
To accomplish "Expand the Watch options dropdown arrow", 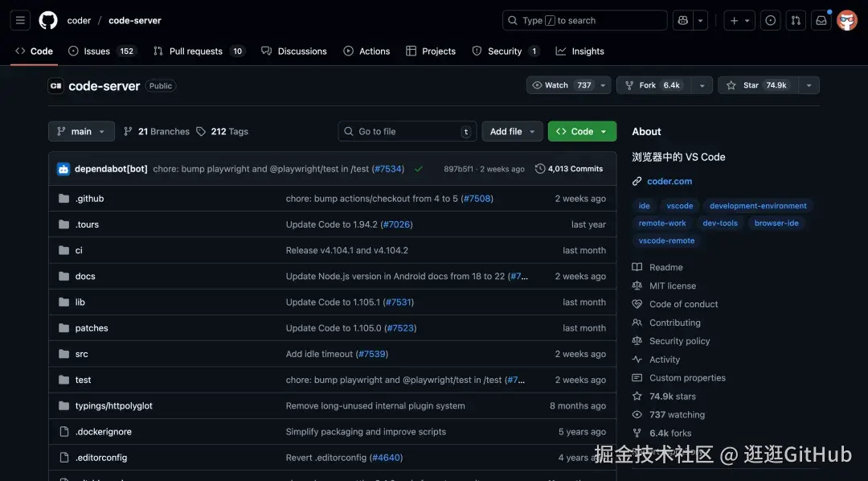I will [x=604, y=85].
